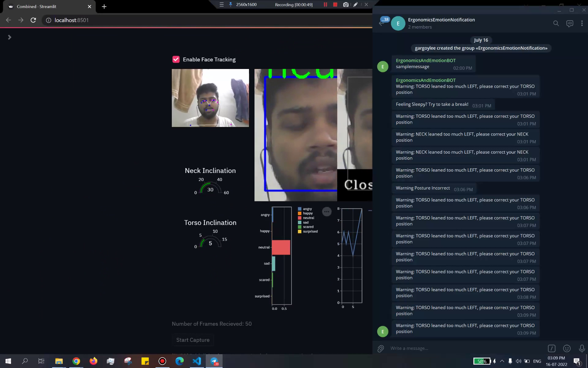This screenshot has height=368, width=588.
Task: Click the Write a message input field
Action: click(x=429, y=348)
